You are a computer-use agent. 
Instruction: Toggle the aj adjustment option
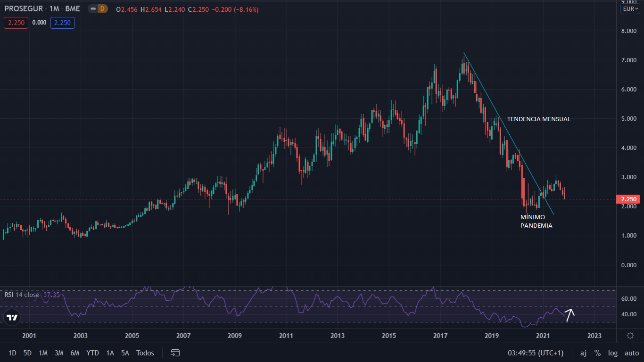click(583, 353)
